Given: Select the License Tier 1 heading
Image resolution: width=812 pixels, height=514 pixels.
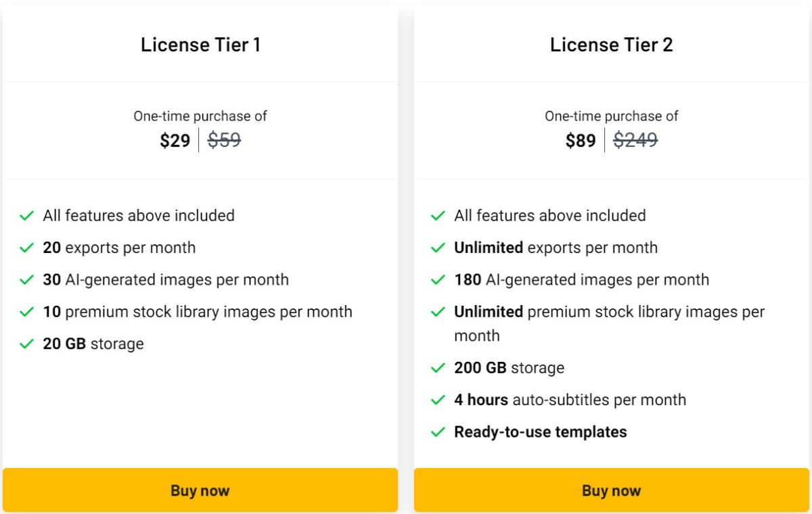Looking at the screenshot, I should coord(200,45).
